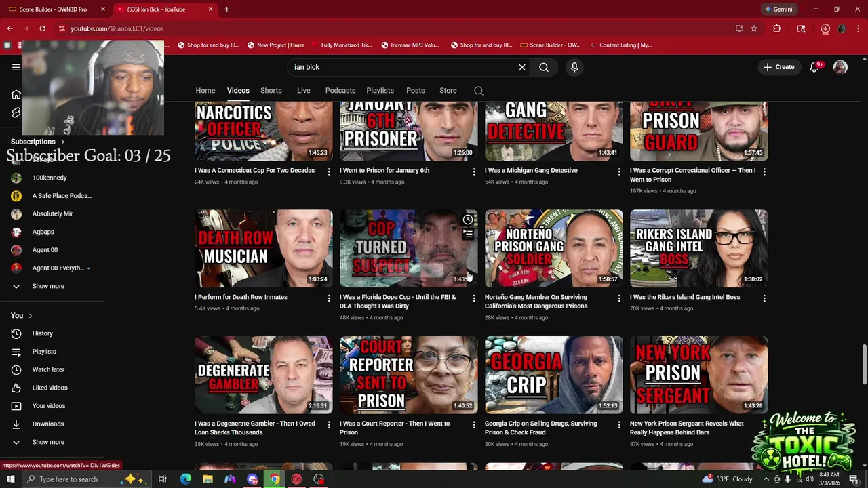Viewport: 868px width, 488px height.
Task: Open options for 'Corrupt Correctional Officer' video
Action: pyautogui.click(x=764, y=172)
